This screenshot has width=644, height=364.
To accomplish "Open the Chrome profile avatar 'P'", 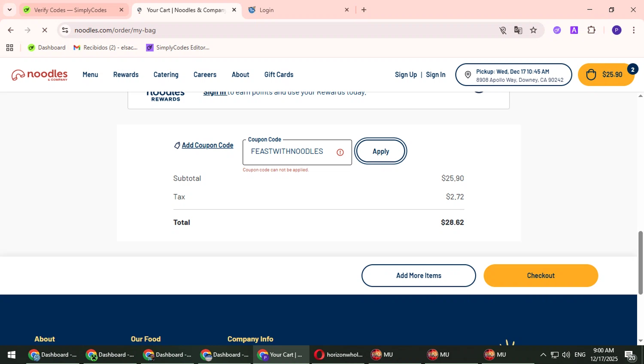I will click(x=617, y=30).
